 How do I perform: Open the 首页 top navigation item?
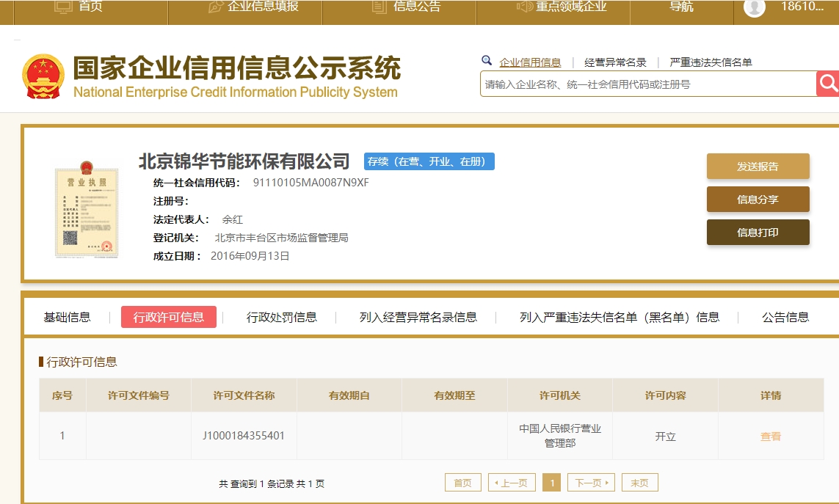(x=79, y=7)
